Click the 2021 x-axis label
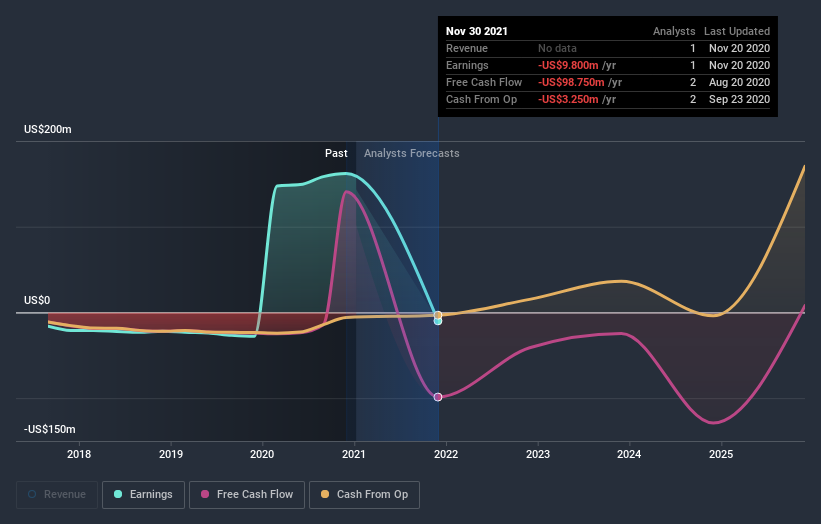This screenshot has height=524, width=821. (x=354, y=454)
